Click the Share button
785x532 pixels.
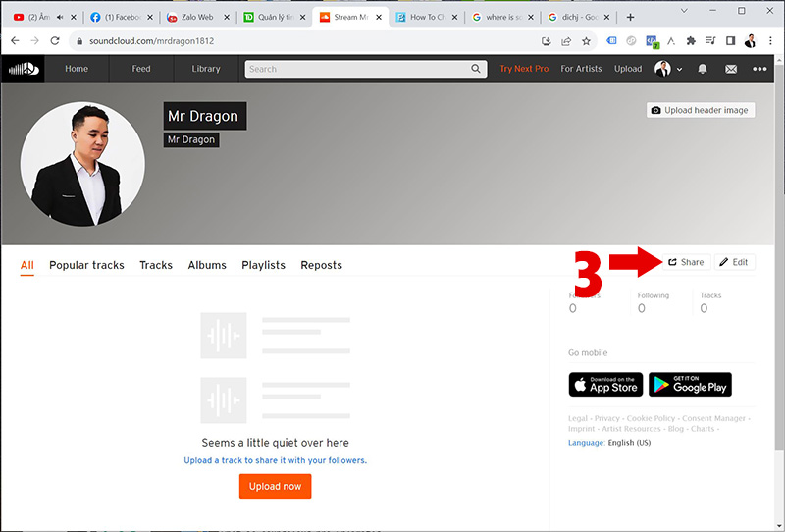(x=686, y=262)
